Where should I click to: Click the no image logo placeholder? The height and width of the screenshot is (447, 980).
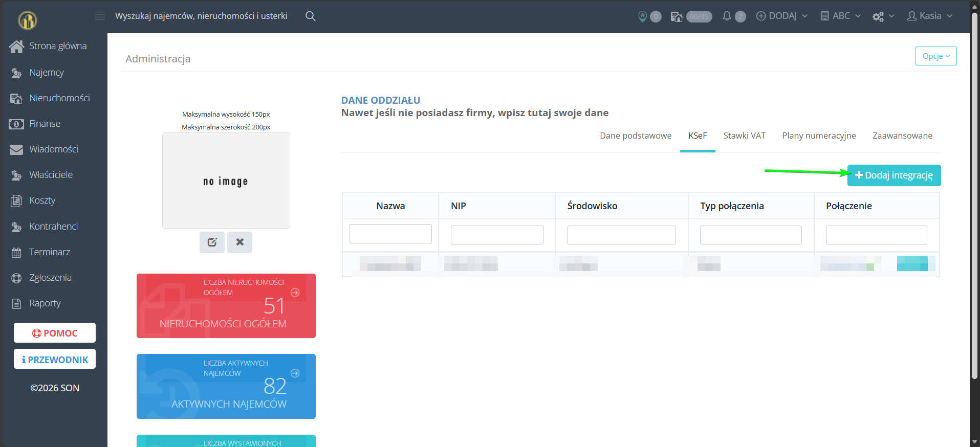[x=226, y=181]
